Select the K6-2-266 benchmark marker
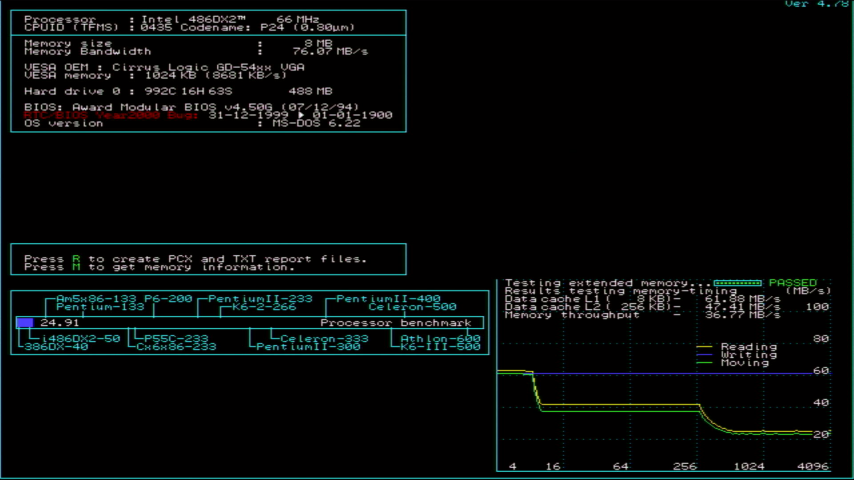854x480 pixels. pyautogui.click(x=264, y=307)
